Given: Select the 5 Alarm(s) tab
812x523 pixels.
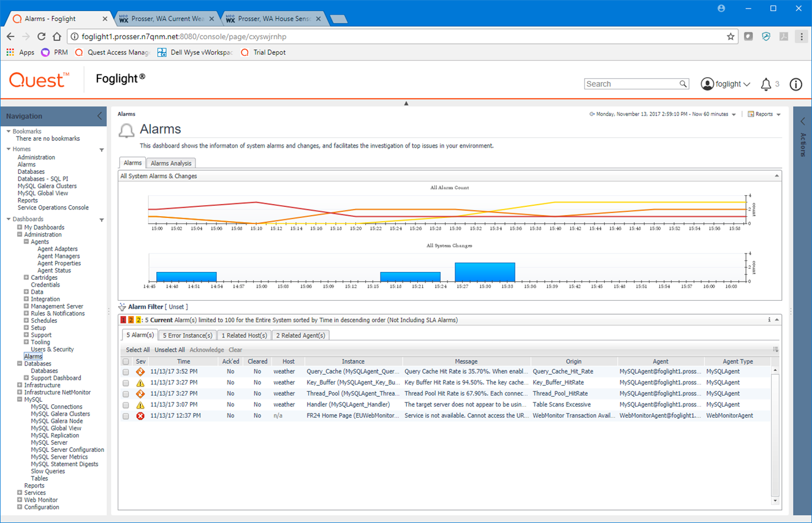Looking at the screenshot, I should (x=140, y=335).
